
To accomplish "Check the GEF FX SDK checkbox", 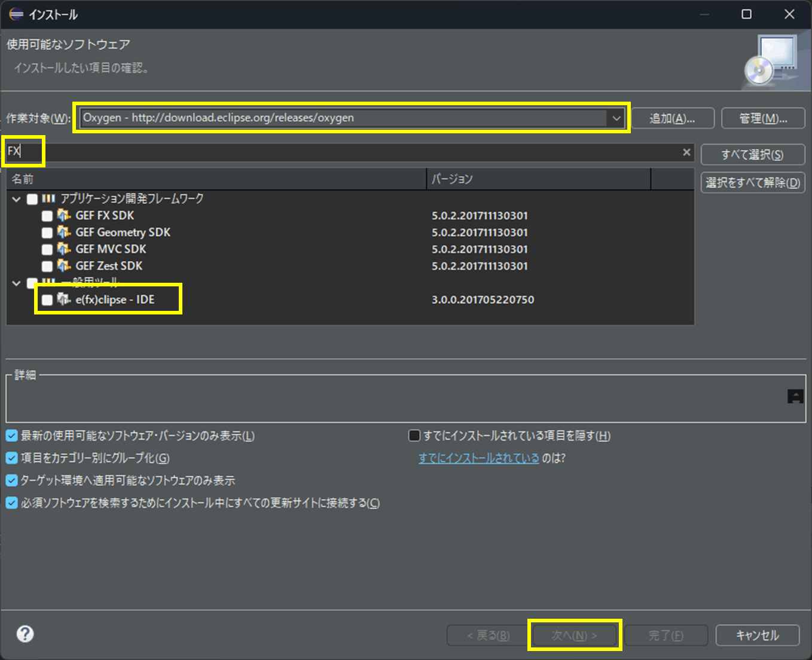I will click(47, 216).
